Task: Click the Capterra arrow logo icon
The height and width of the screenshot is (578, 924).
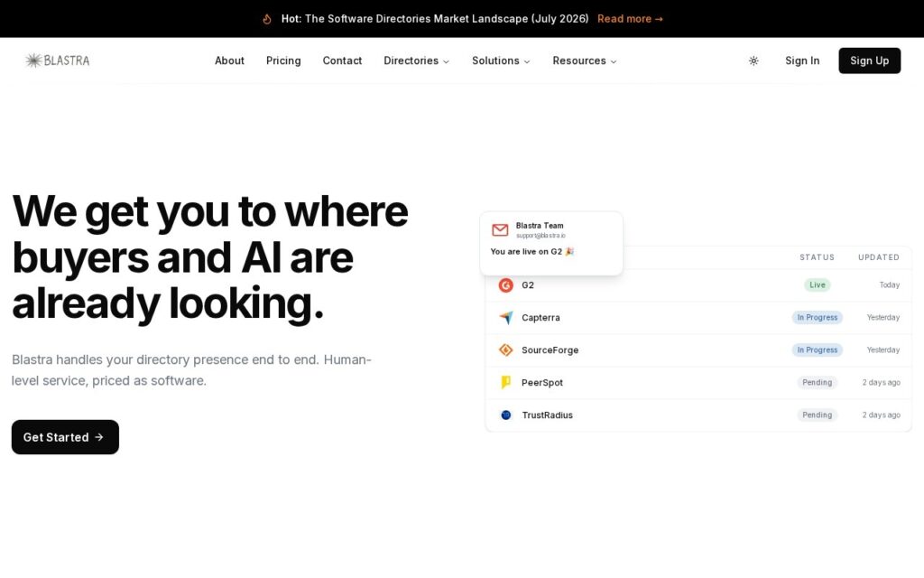Action: pos(505,317)
